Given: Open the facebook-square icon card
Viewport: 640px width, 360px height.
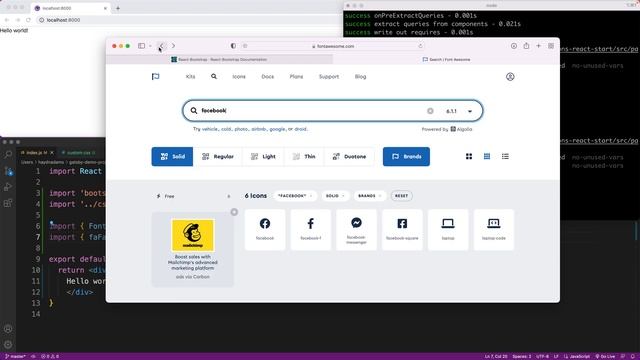Looking at the screenshot, I should [x=402, y=229].
